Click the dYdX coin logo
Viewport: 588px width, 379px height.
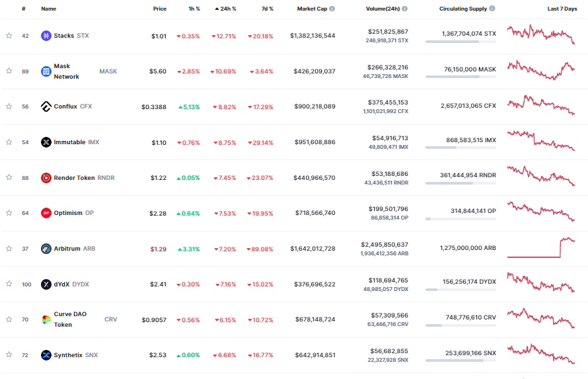[x=46, y=284]
